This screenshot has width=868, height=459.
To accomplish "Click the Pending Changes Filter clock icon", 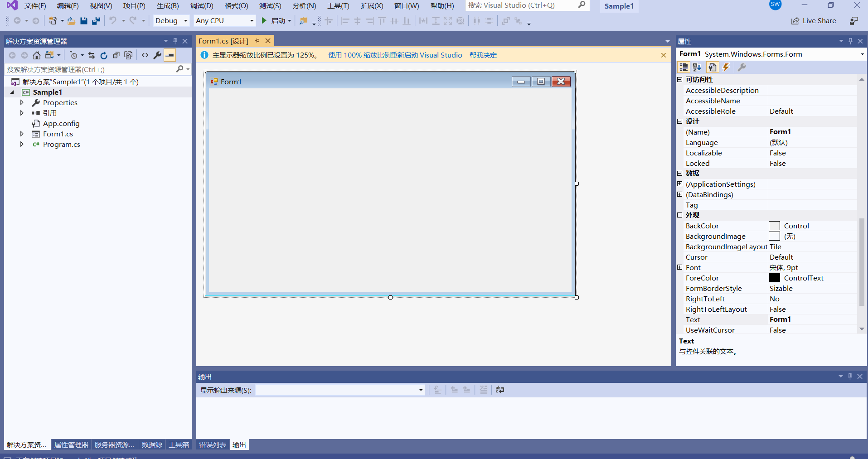I will 73,55.
